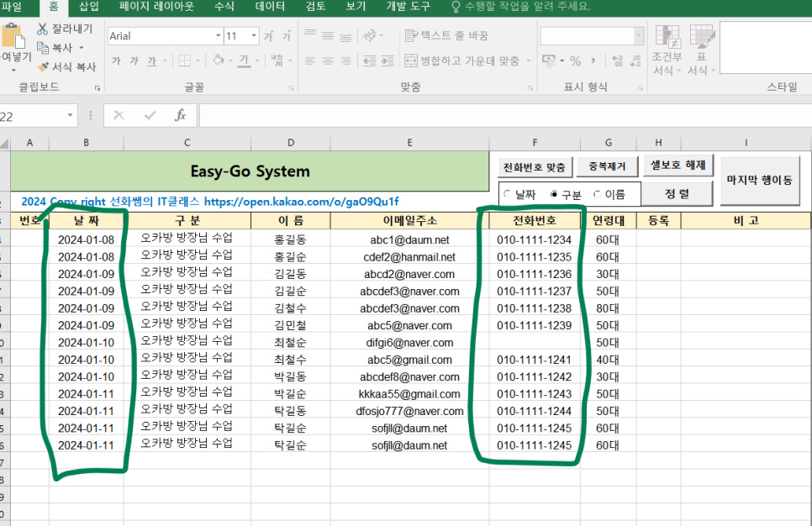Align text left
Viewport: 812px width, 526px height.
309,61
